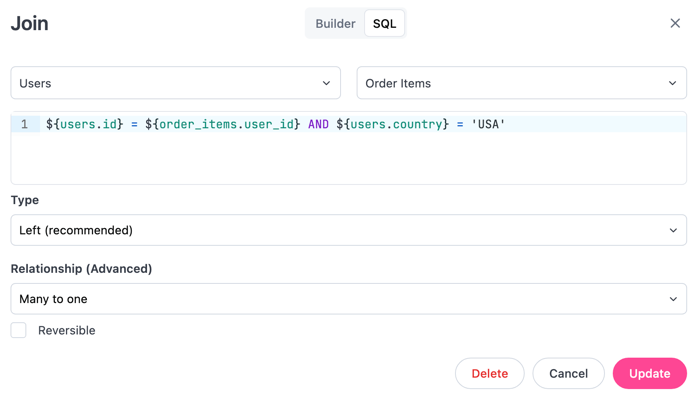Click line number 1 in the SQL editor
The width and height of the screenshot is (700, 398).
(24, 124)
